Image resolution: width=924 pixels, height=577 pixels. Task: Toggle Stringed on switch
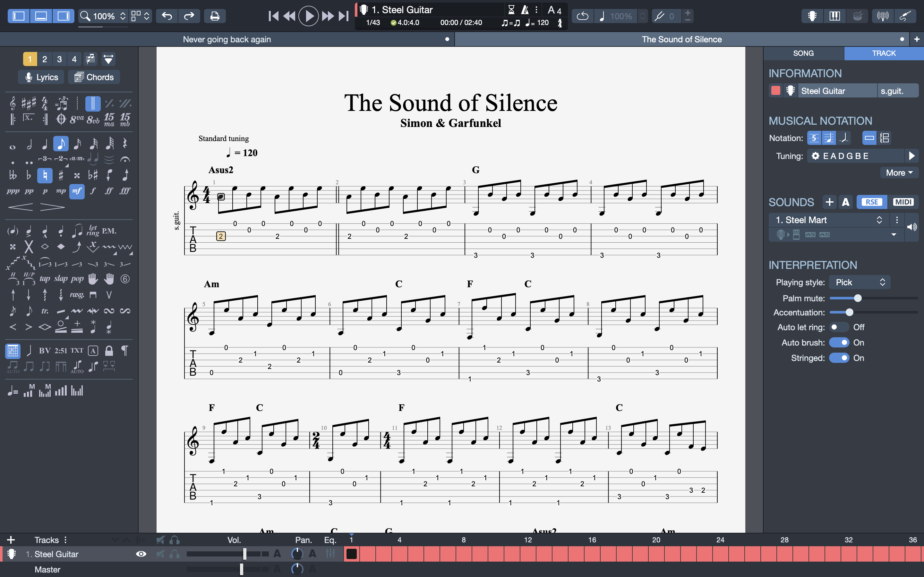tap(840, 358)
